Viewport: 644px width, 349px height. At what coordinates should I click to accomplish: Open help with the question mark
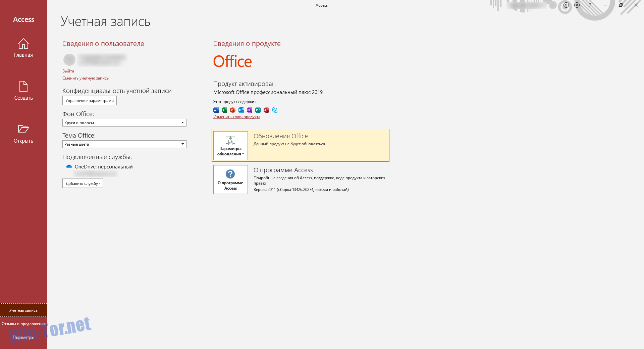point(590,5)
